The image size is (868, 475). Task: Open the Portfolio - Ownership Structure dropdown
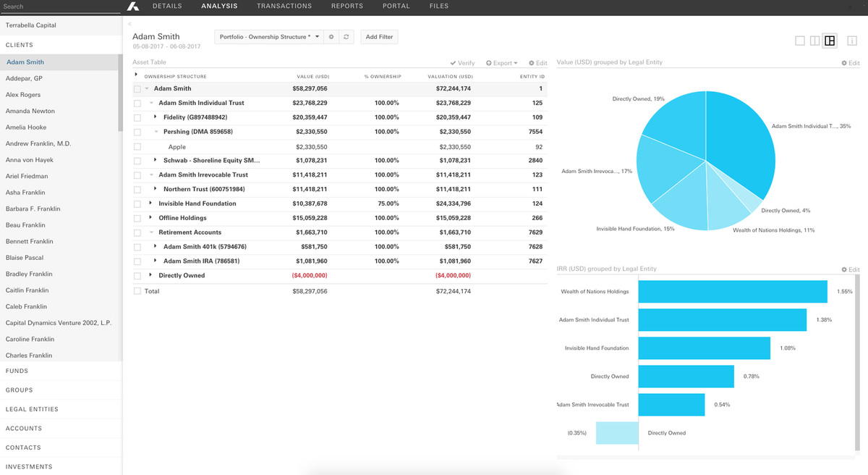tap(268, 37)
